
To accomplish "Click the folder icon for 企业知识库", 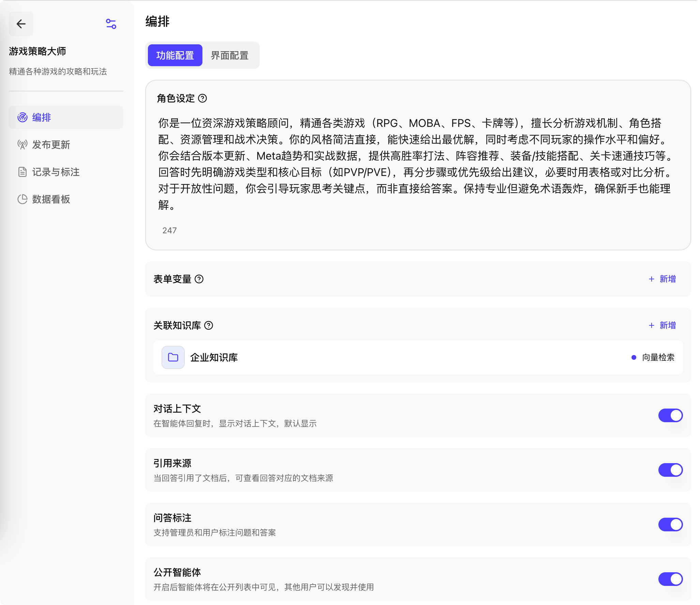I will click(x=173, y=357).
